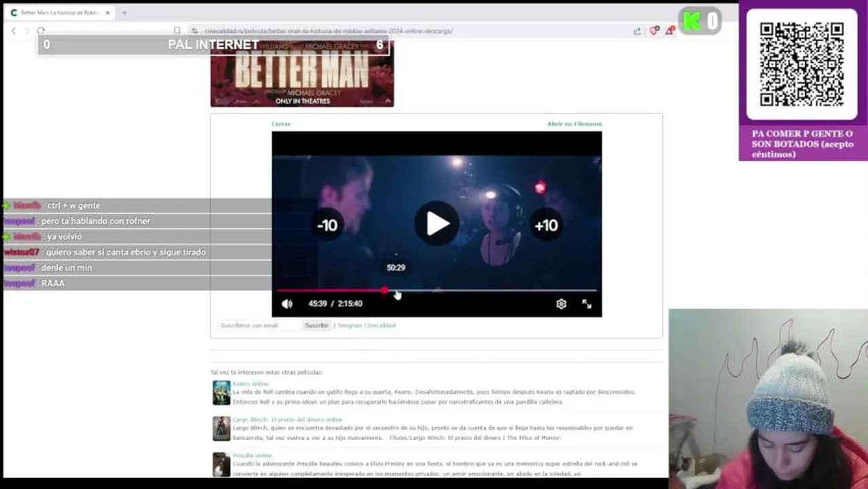This screenshot has width=868, height=489.
Task: Open the Brave shields icon
Action: [x=654, y=31]
